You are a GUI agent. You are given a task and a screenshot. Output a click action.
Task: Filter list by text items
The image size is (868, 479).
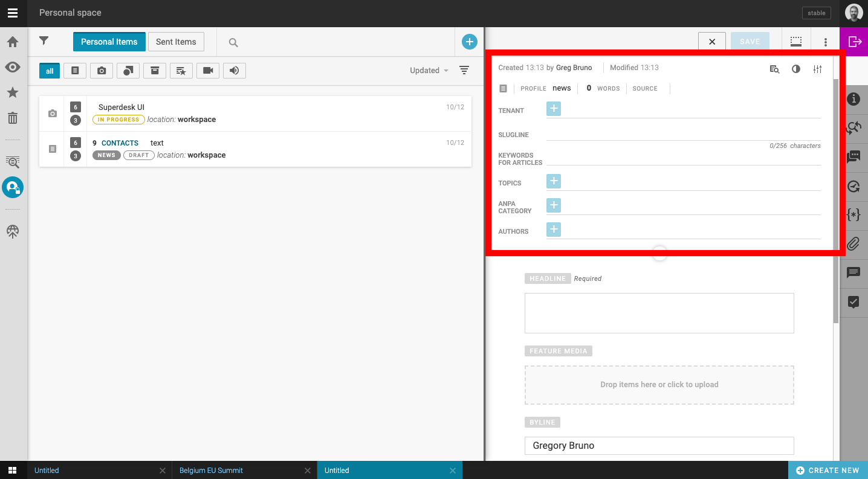75,71
